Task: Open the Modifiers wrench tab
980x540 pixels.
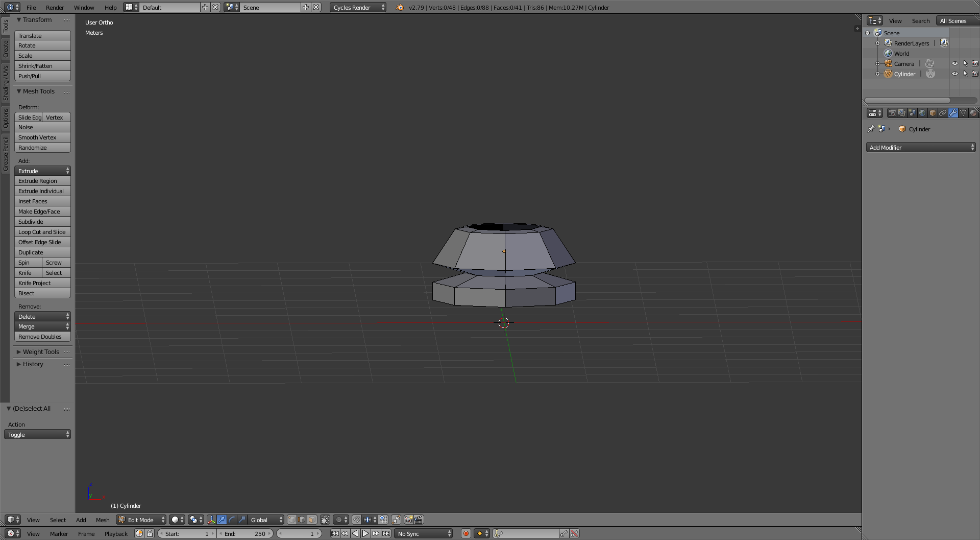Action: click(953, 113)
